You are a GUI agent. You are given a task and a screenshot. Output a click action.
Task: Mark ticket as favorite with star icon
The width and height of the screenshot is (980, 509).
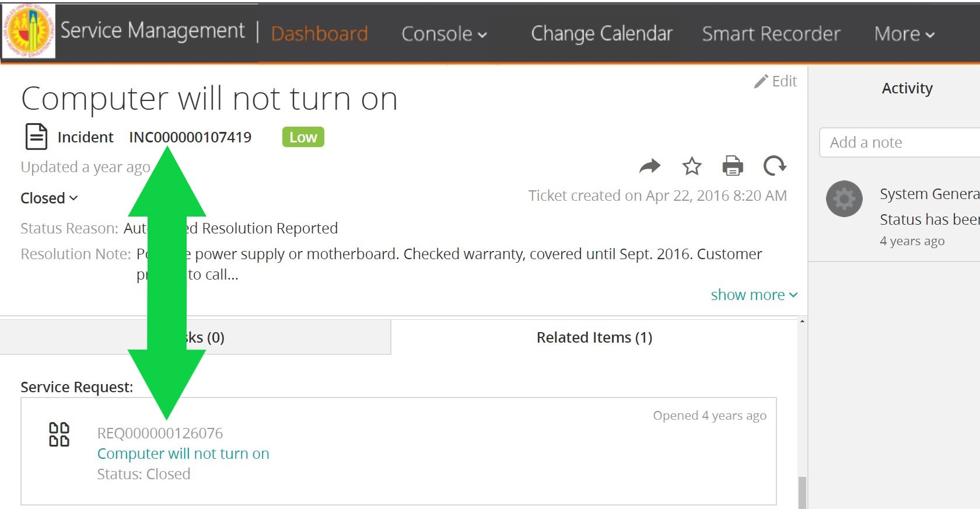[x=692, y=166]
